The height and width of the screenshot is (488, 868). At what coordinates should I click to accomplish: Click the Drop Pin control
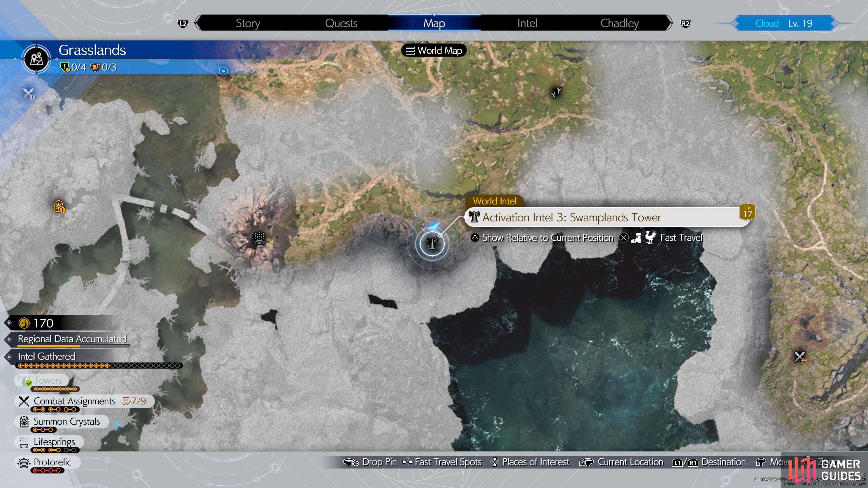click(370, 462)
